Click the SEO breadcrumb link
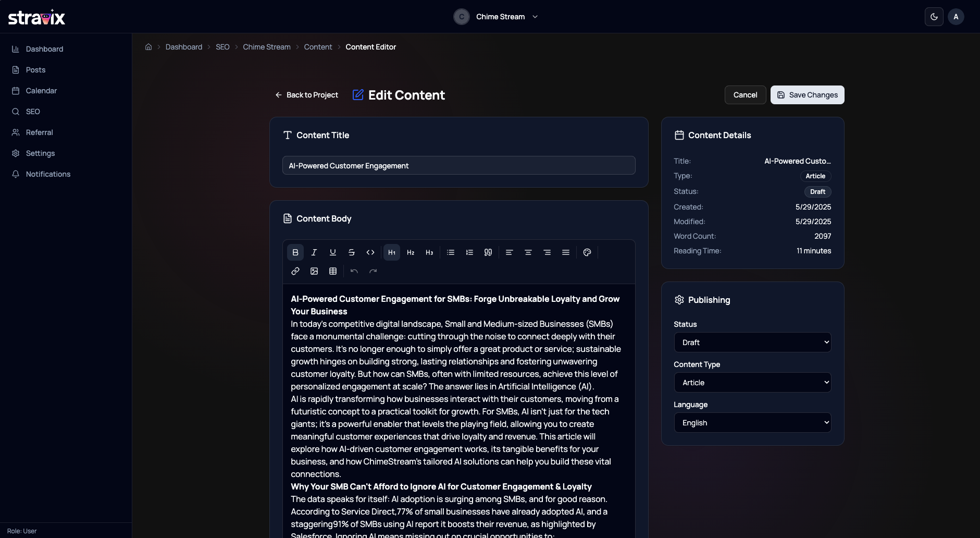This screenshot has width=980, height=538. pyautogui.click(x=222, y=47)
